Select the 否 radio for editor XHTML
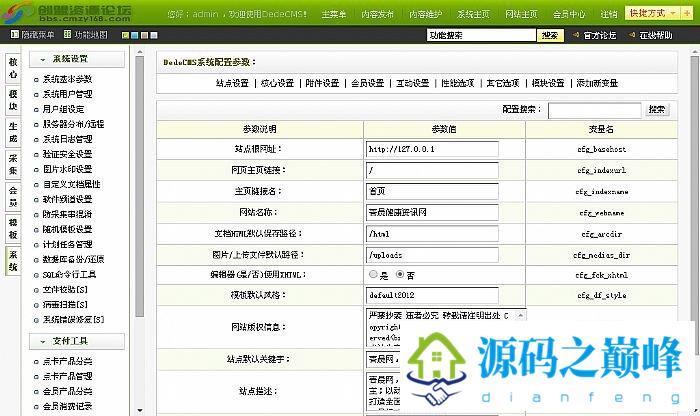This screenshot has height=416, width=700. pyautogui.click(x=400, y=275)
